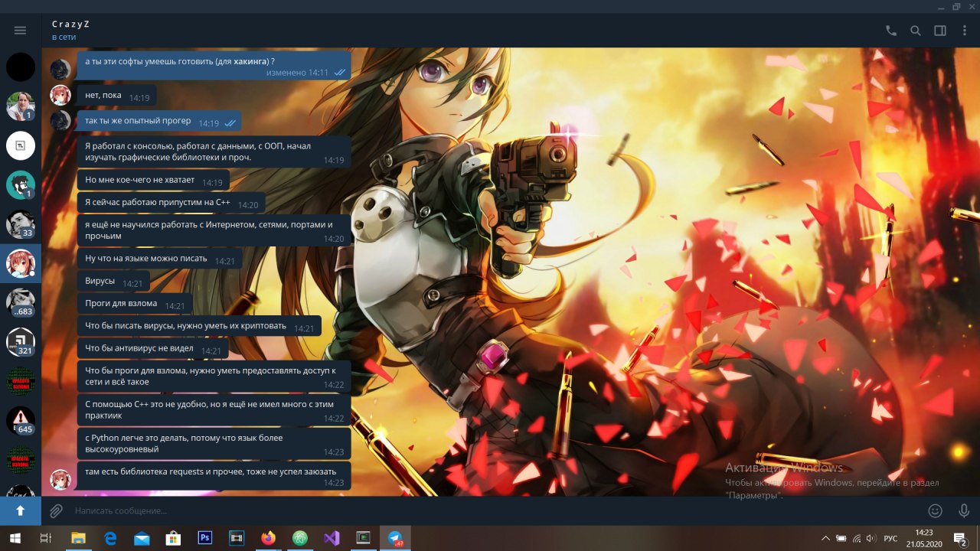Click the 'изменено 14:11' edited timestamp
Viewport: 980px width, 551px height.
pos(297,72)
